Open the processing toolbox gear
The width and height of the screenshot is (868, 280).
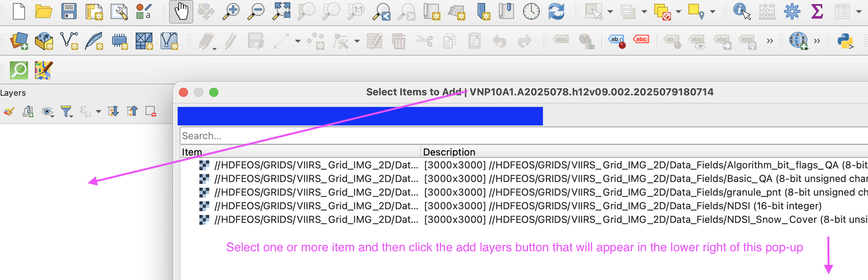[792, 11]
